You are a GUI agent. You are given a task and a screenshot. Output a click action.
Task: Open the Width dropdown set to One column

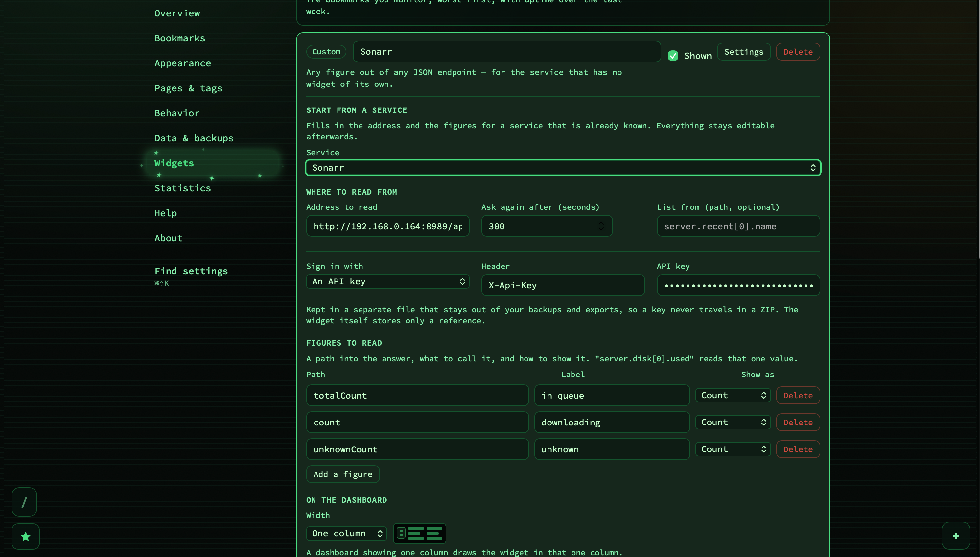[x=346, y=533]
